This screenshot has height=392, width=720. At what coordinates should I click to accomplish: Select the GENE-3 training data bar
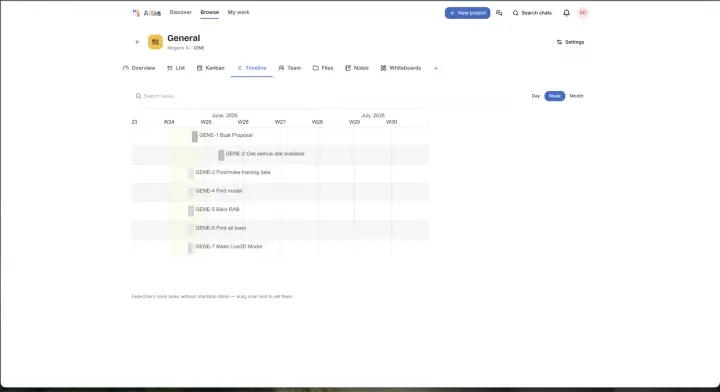pyautogui.click(x=191, y=174)
